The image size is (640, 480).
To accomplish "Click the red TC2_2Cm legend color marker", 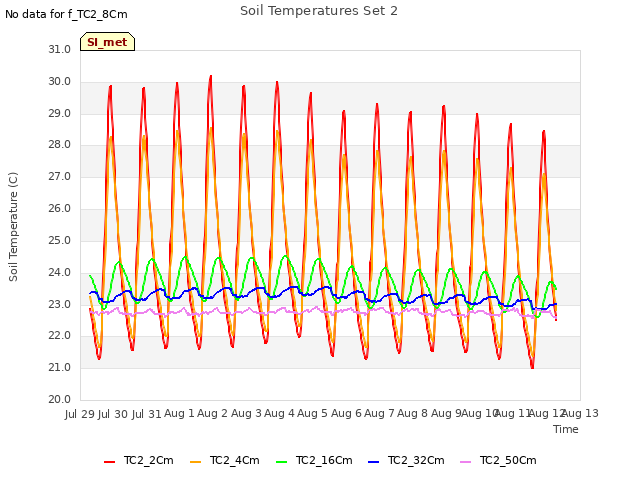I will (x=109, y=462).
